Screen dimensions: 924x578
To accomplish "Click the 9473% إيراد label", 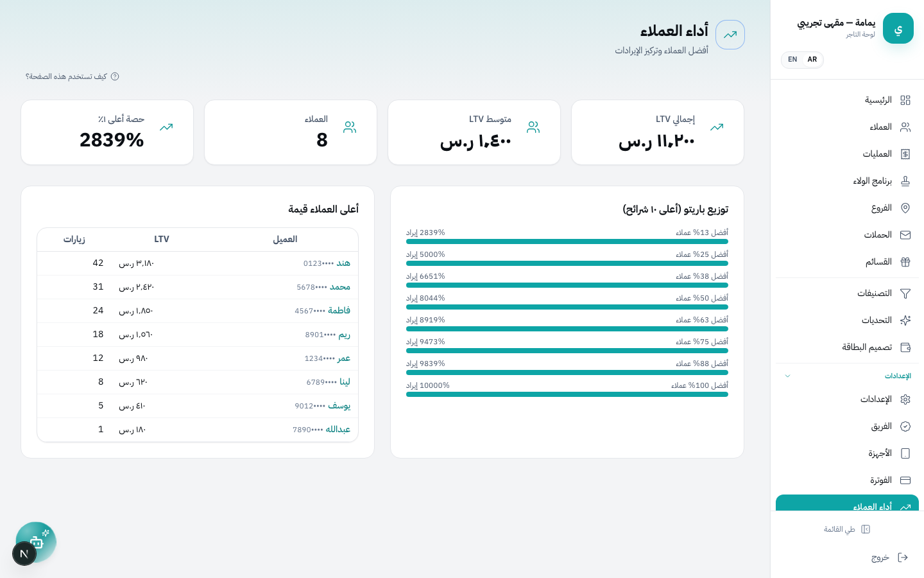I will pyautogui.click(x=425, y=342).
